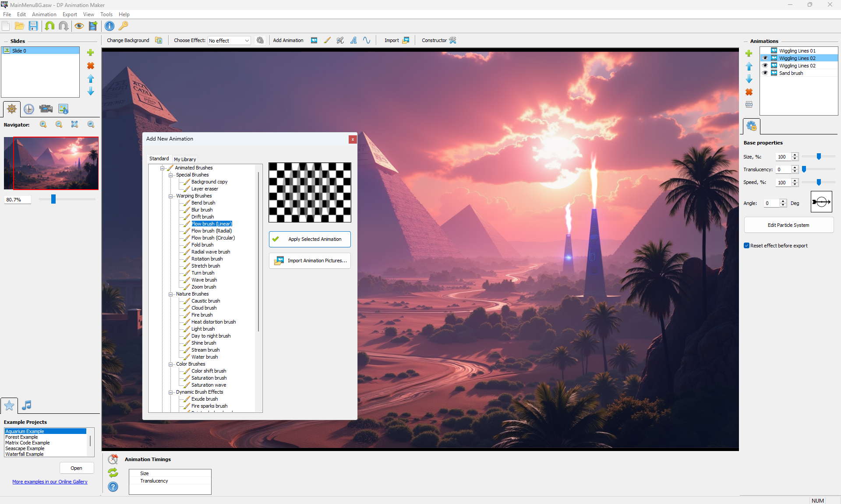Move animation down with blue arrow
This screenshot has width=841, height=504.
click(x=749, y=79)
